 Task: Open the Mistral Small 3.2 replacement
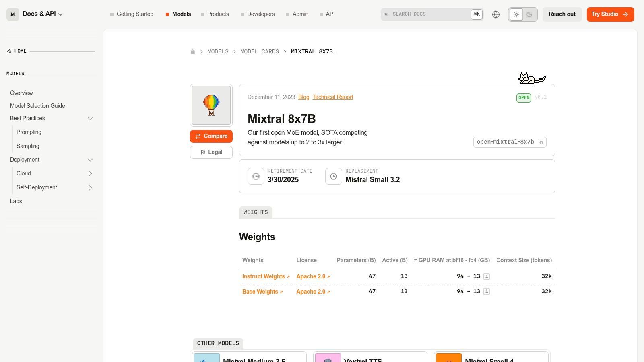(x=373, y=180)
